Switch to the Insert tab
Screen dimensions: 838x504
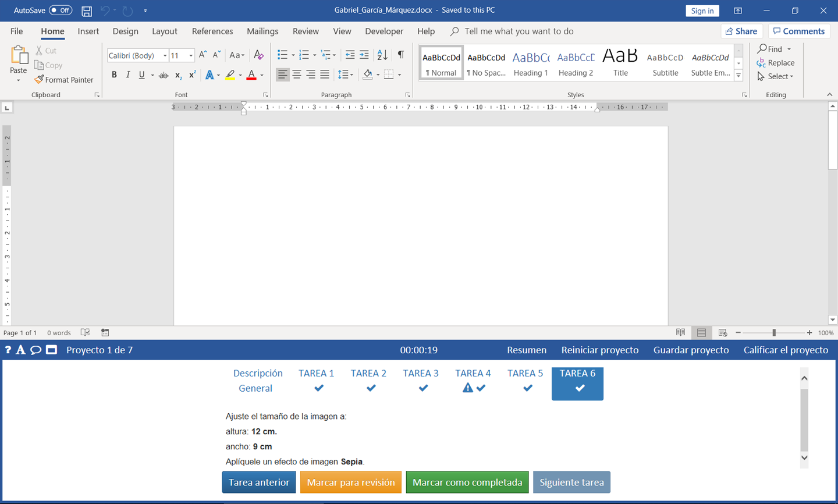(88, 31)
